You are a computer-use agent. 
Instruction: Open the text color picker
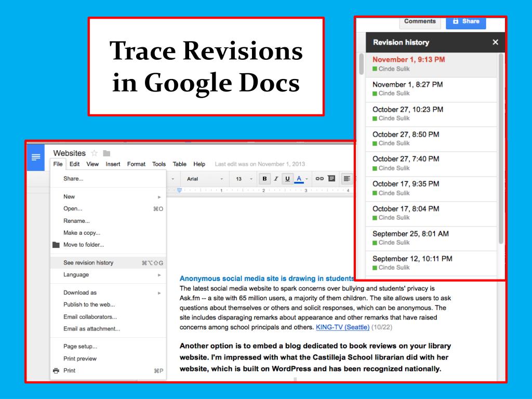[301, 179]
